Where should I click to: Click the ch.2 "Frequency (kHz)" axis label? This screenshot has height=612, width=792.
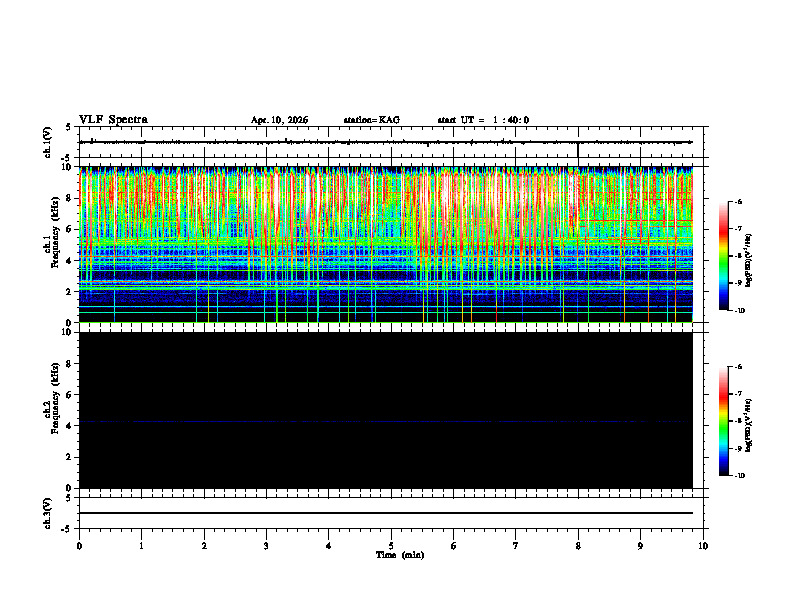point(55,397)
